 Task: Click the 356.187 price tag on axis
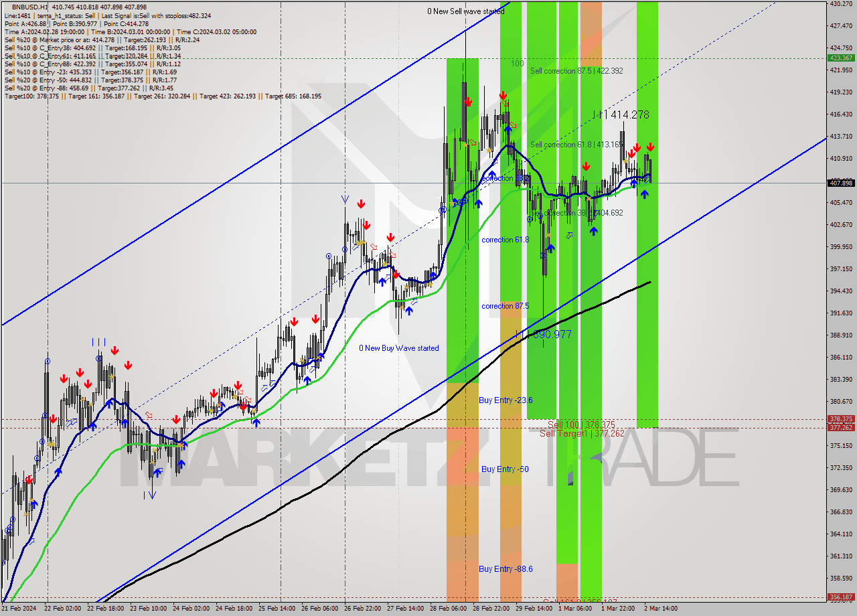point(841,597)
